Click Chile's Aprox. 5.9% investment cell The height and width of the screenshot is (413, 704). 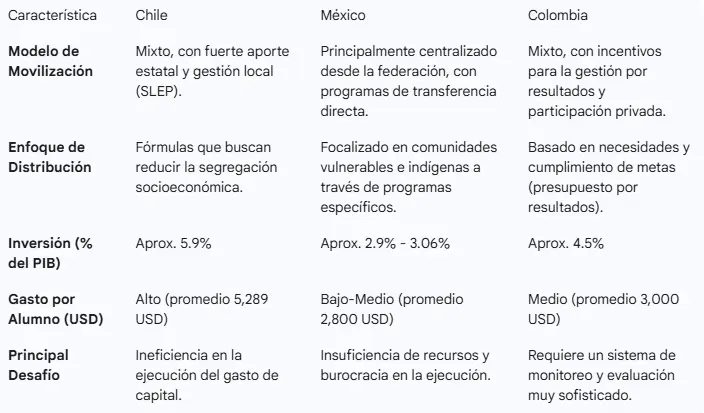pos(174,243)
